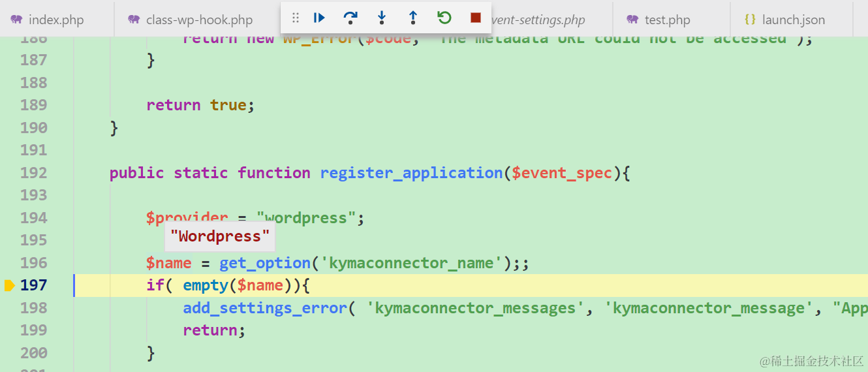This screenshot has height=372, width=868.
Task: Click the get_option call on line 196
Action: [265, 263]
